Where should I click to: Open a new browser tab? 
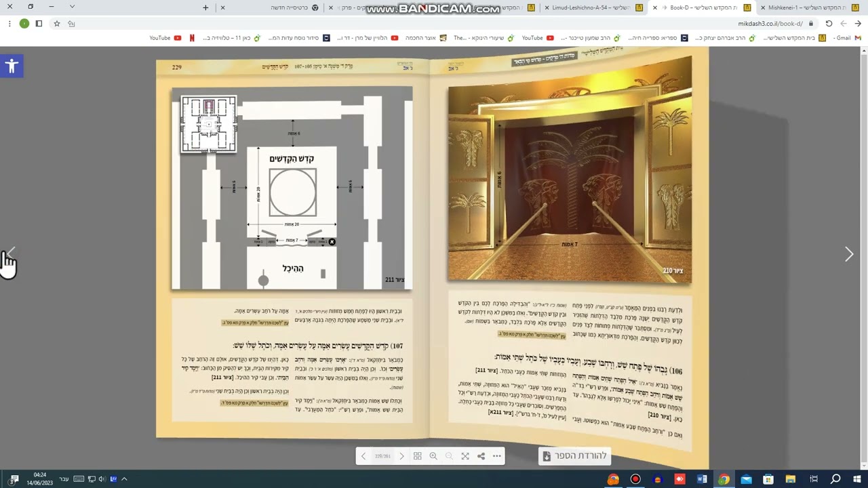[x=205, y=7]
